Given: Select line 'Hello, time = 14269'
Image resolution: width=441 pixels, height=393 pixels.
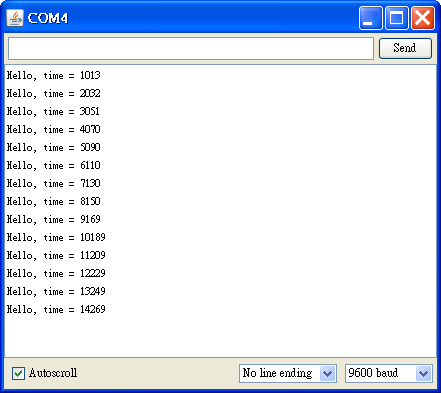Looking at the screenshot, I should coord(56,309).
